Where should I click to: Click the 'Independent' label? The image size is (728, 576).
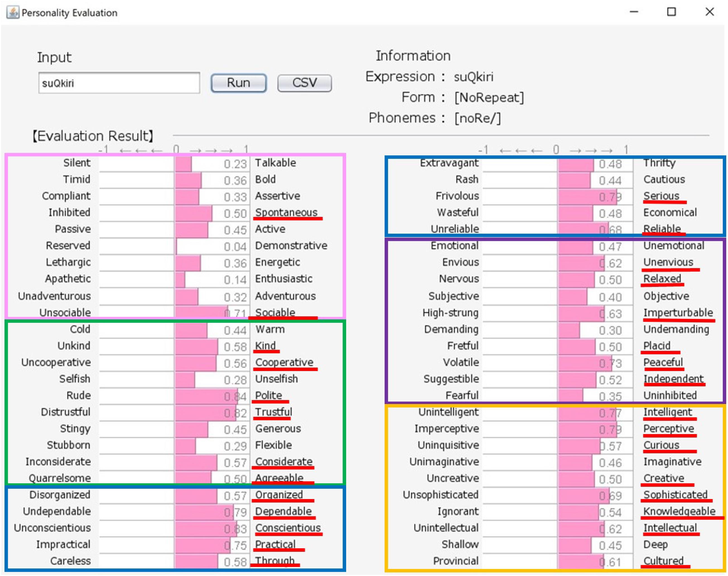coord(673,379)
